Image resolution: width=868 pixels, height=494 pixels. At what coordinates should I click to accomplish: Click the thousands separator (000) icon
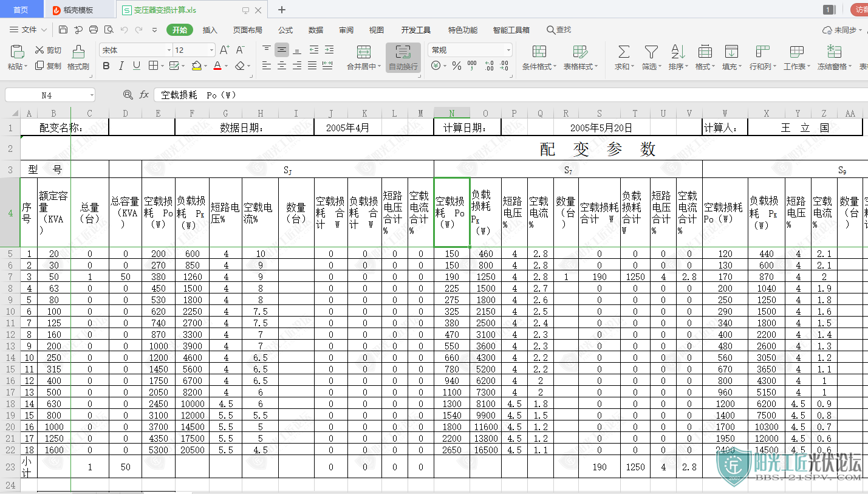coord(473,66)
